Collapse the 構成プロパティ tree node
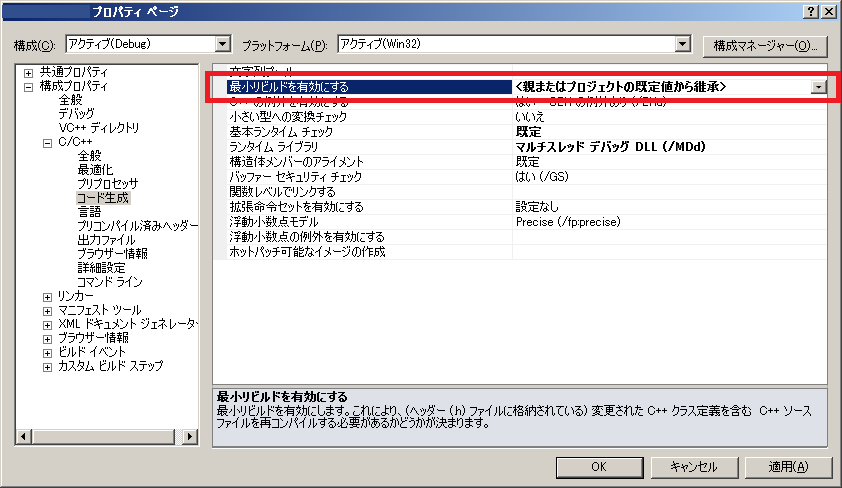Screen dimensions: 842x488 coord(28,86)
